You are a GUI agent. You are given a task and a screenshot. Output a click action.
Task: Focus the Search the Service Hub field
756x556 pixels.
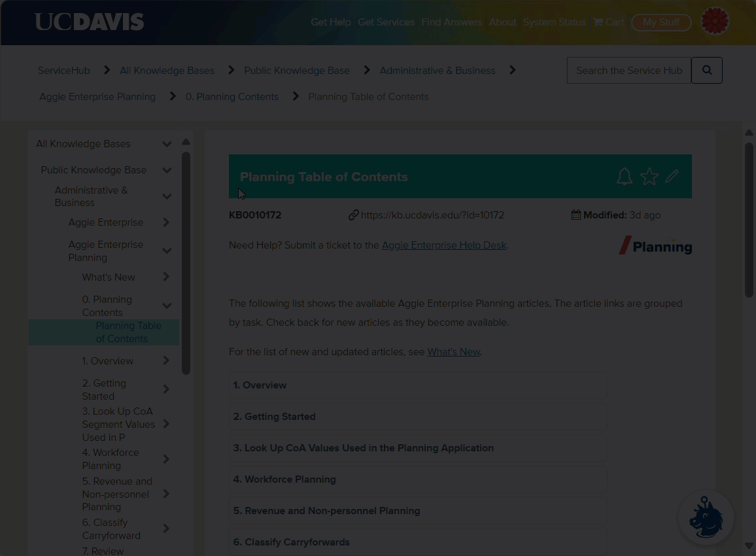(629, 71)
